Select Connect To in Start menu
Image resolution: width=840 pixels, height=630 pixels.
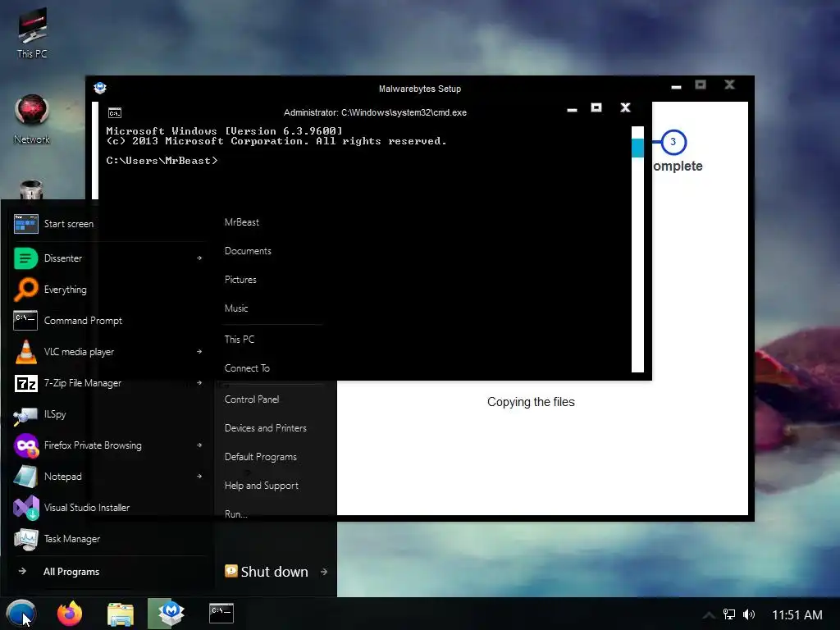point(247,368)
